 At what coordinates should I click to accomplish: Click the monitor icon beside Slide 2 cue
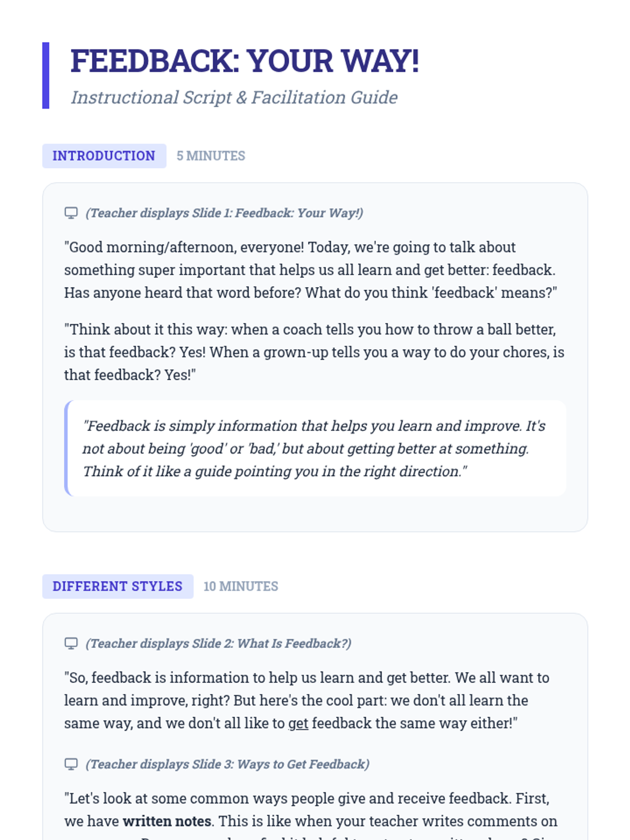pyautogui.click(x=71, y=643)
